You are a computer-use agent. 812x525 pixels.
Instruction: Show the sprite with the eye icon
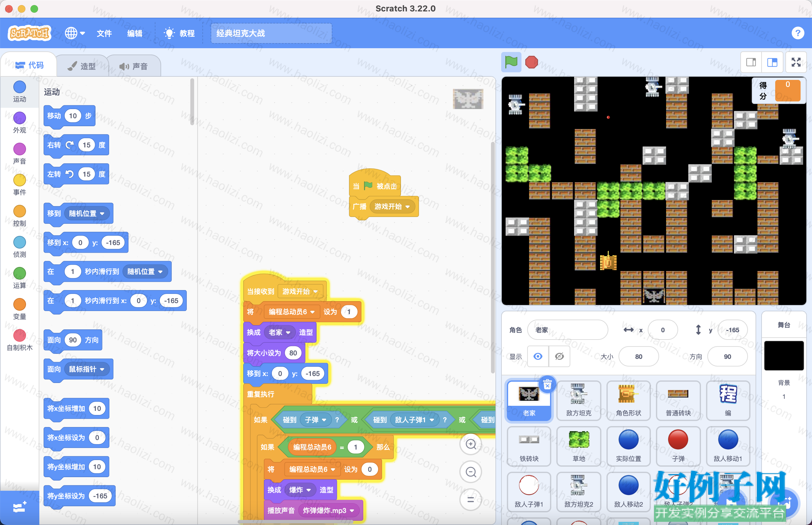point(538,356)
